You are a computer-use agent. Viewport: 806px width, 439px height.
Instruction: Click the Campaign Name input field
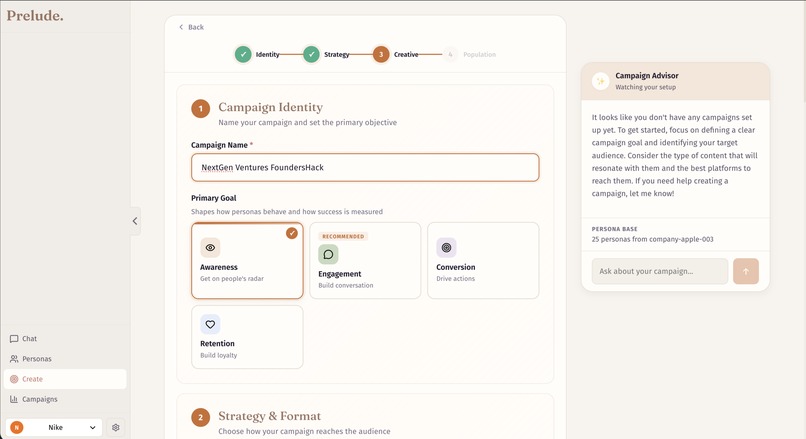click(365, 168)
